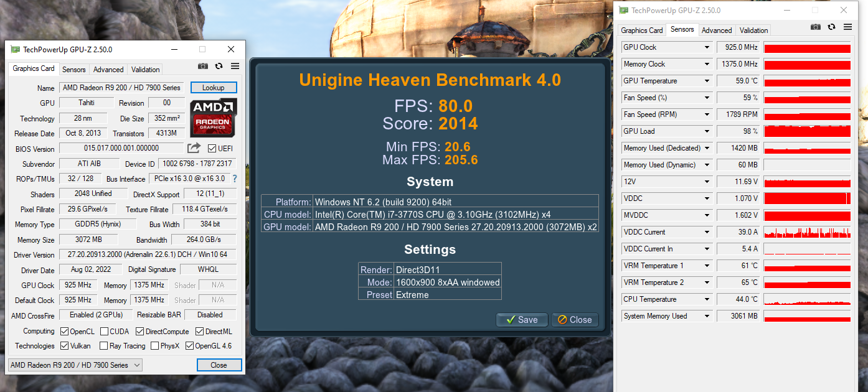Open hamburger menu in left GPU-Z window
The height and width of the screenshot is (392, 868).
coord(235,66)
